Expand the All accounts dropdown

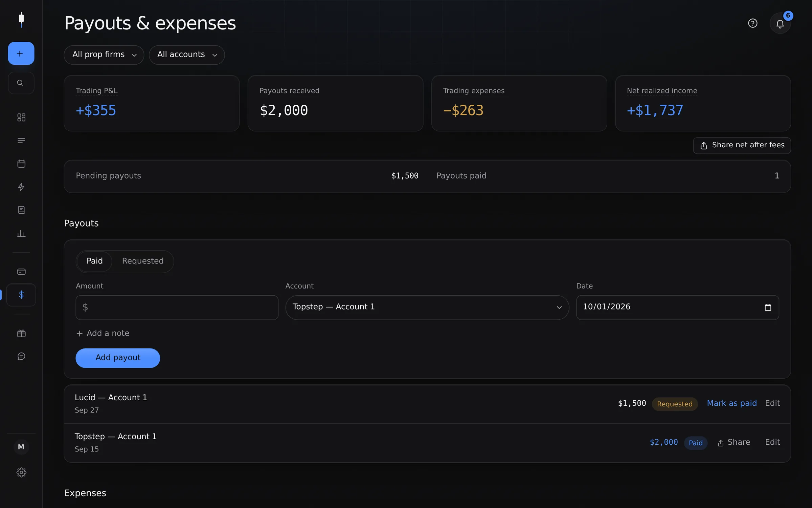(x=187, y=55)
